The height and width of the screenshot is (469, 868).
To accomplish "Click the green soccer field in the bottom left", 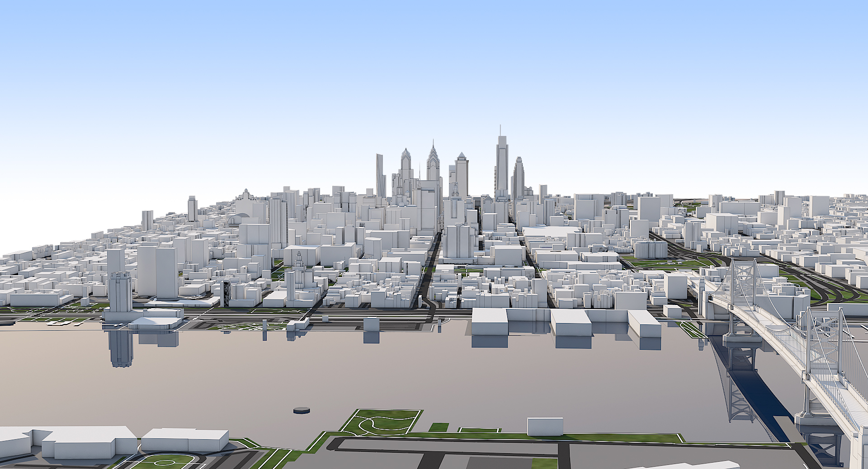I will click(x=163, y=462).
